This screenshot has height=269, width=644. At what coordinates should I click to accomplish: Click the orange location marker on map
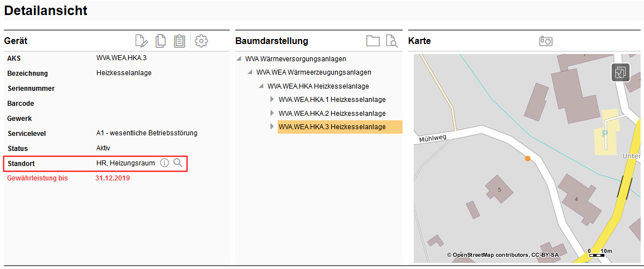[x=527, y=159]
